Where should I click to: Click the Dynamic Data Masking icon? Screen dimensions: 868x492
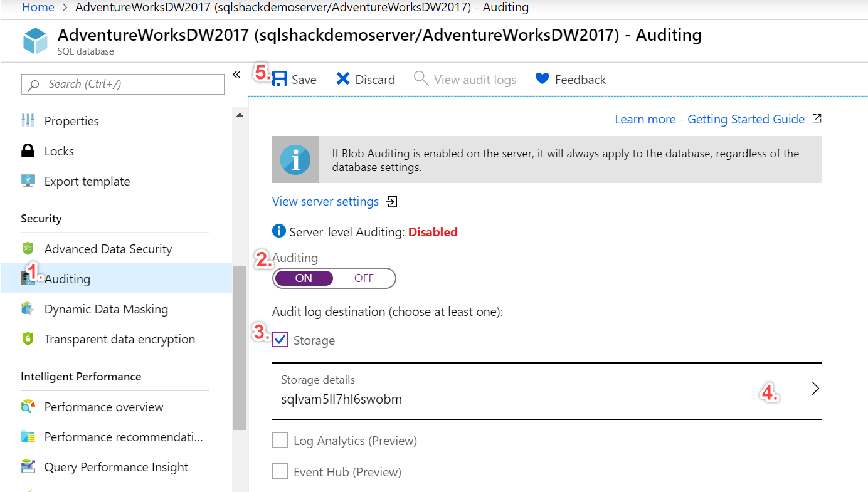coord(28,308)
